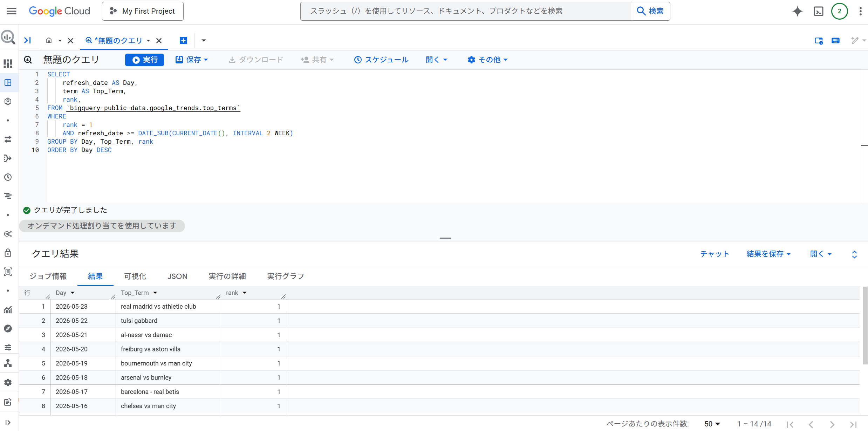Viewport: 868px width, 431px height.
Task: Activate Cloud Shell terminal icon
Action: (818, 11)
